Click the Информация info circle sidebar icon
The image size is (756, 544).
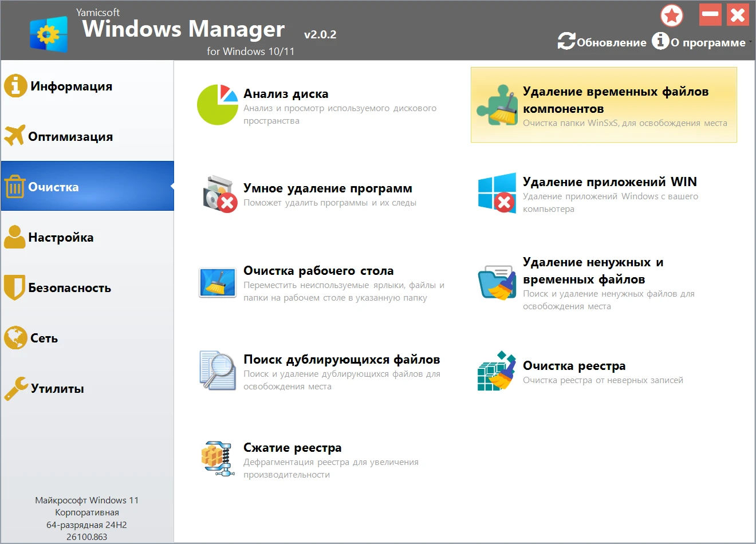[x=15, y=86]
